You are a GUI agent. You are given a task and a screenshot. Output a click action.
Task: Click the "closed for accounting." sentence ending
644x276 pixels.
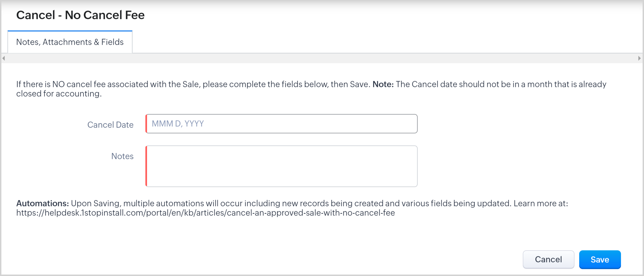click(x=59, y=94)
